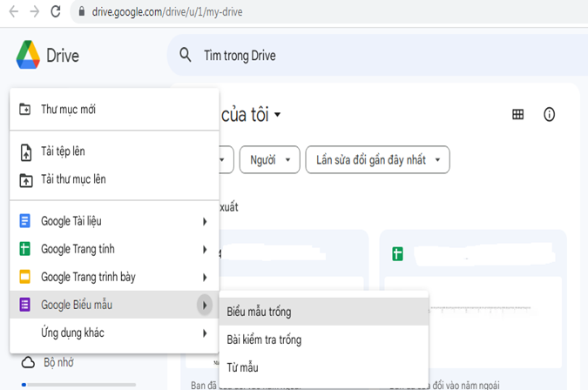This screenshot has height=390, width=588.
Task: Open the partially hidden type filter dropdown
Action: click(x=226, y=159)
